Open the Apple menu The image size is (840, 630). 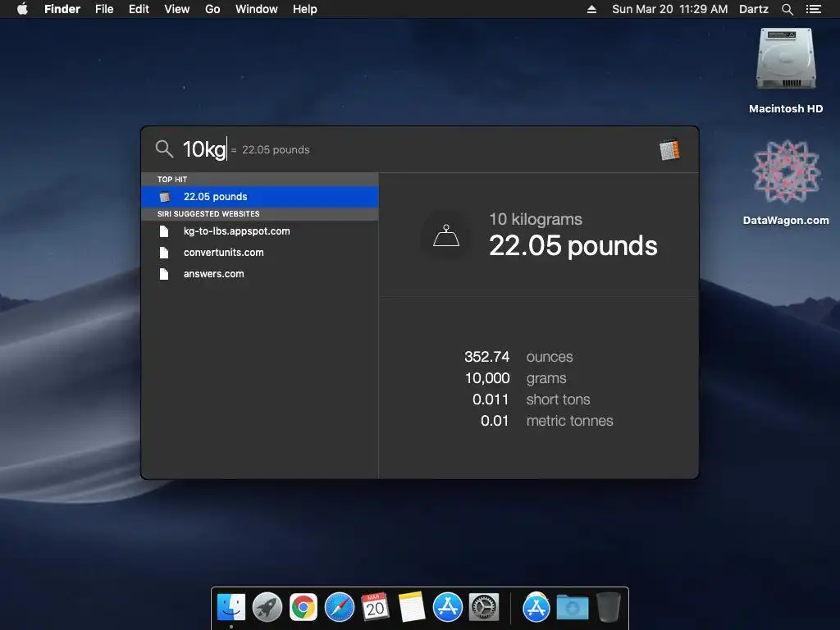22,9
